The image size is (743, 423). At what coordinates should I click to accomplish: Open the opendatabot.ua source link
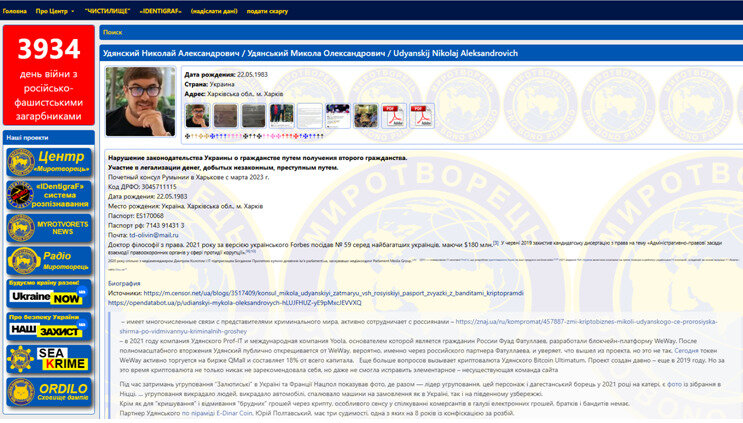pyautogui.click(x=235, y=303)
